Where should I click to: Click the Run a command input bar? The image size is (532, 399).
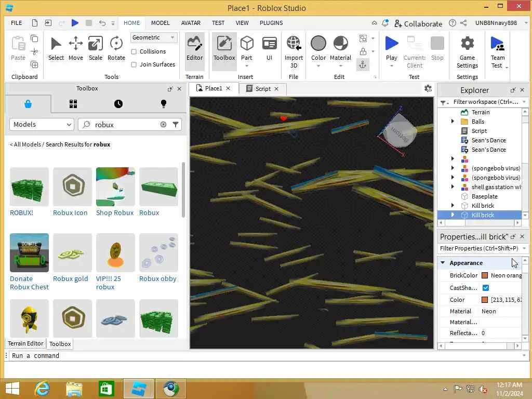pyautogui.click(x=267, y=355)
